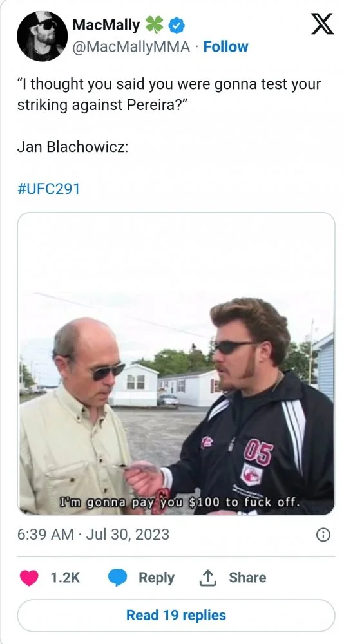344x644 pixels.
Task: Open the @MacMallyMMA handle
Action: click(131, 47)
